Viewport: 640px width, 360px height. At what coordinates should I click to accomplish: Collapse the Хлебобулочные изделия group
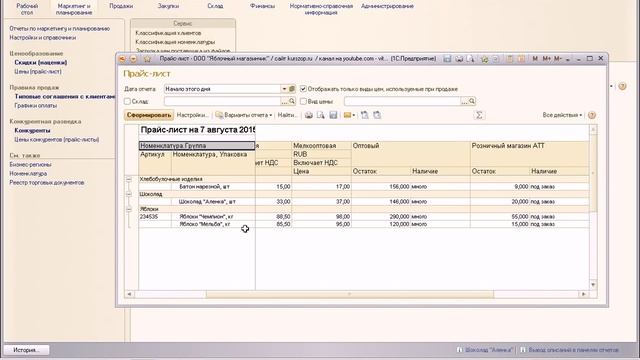click(129, 179)
